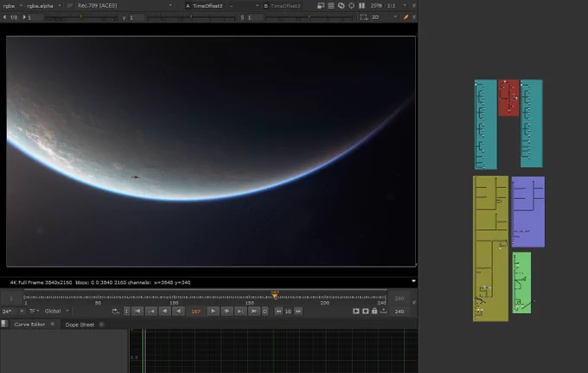This screenshot has height=373, width=588.
Task: Click the proxy lines icon in viewer toolbar
Action: (x=331, y=6)
